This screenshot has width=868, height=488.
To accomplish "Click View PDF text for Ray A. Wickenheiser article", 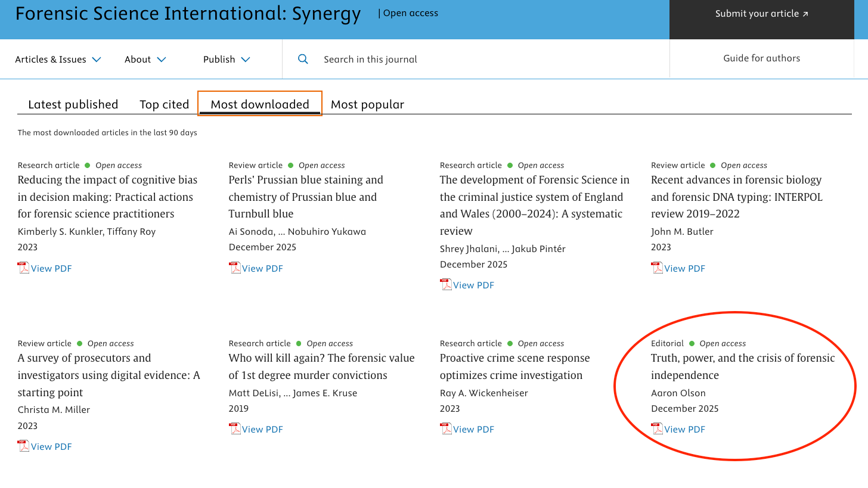I will pos(473,429).
